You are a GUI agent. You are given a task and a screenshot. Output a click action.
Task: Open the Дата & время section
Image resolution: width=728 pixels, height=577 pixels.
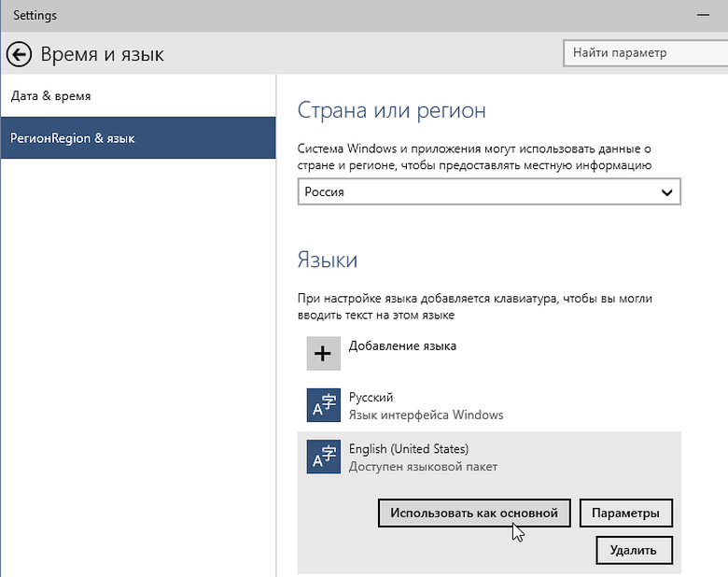[x=138, y=96]
